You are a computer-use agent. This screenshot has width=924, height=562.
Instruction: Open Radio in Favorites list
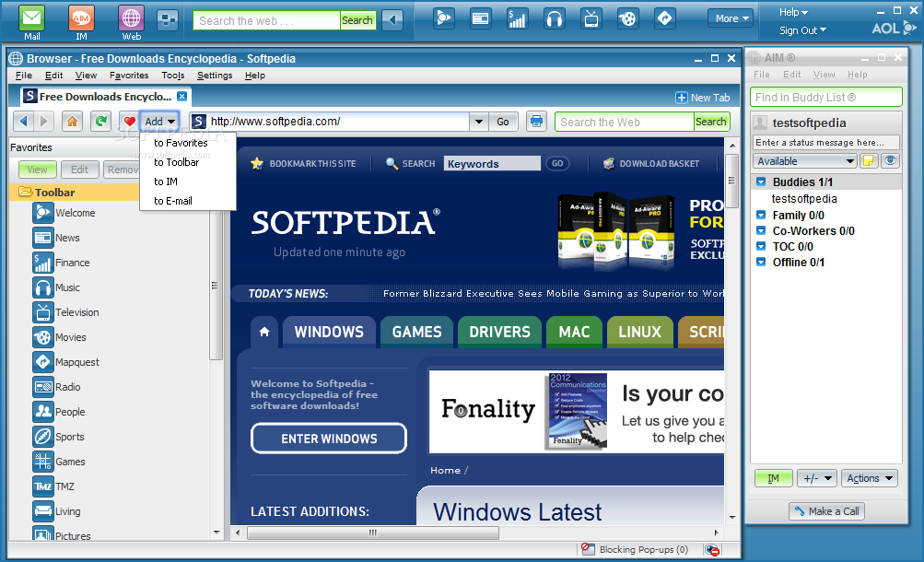coord(56,386)
